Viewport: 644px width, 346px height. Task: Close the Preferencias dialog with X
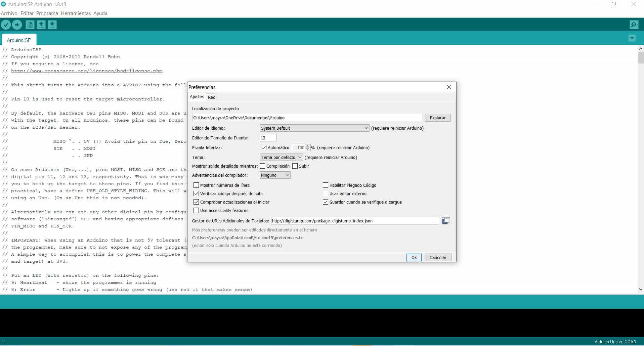[x=449, y=87]
